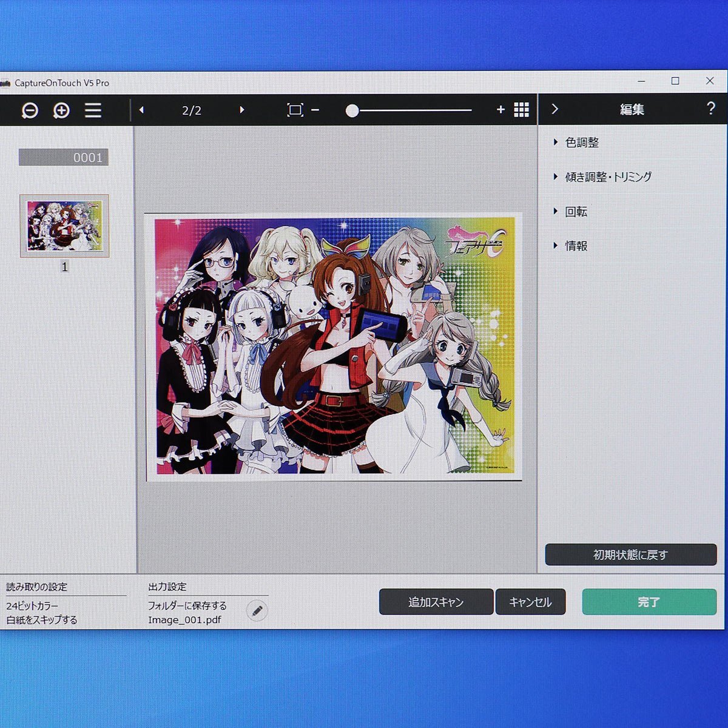Image resolution: width=728 pixels, height=728 pixels.
Task: Select the 0001 document header
Action: (64, 158)
